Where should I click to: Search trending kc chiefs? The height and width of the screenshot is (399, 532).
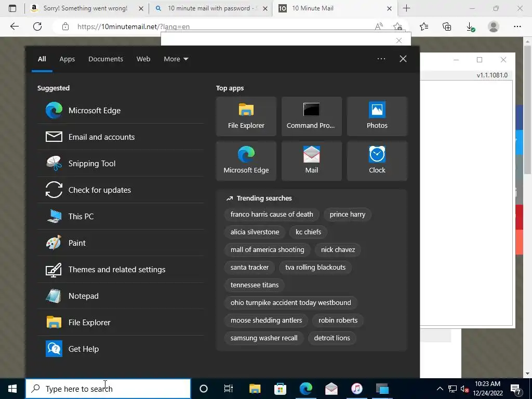coord(308,232)
